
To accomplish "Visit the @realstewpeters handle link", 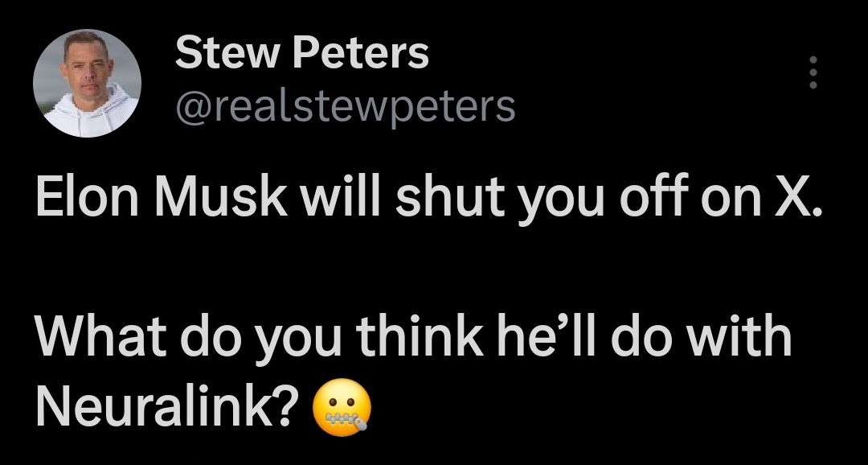I will pyautogui.click(x=345, y=106).
